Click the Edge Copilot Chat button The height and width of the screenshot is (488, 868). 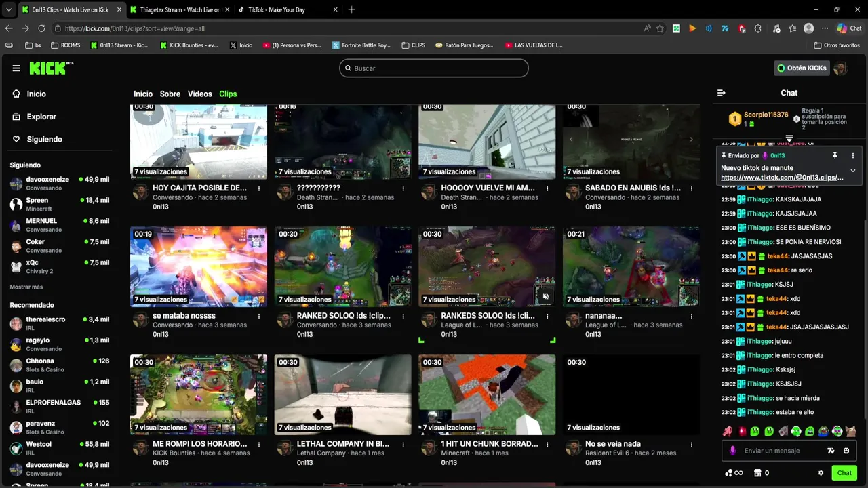tap(849, 28)
